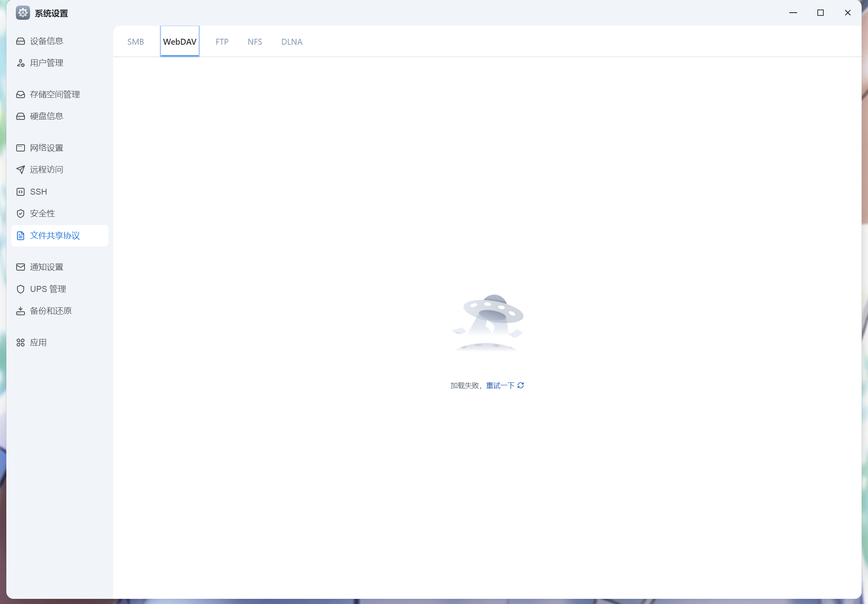The image size is (868, 604).
Task: Switch to the FTP tab
Action: click(x=222, y=42)
